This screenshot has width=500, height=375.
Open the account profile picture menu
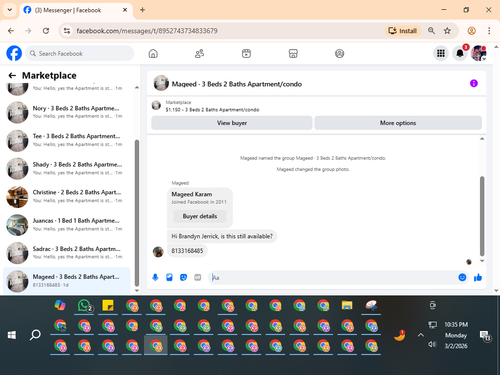tap(479, 53)
